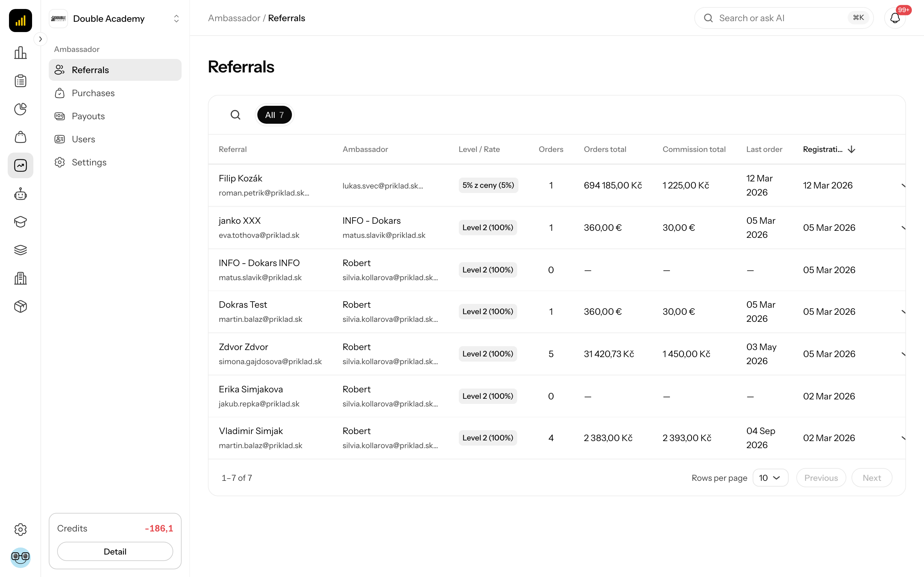Click the table search magnifier icon
This screenshot has width=924, height=577.
pyautogui.click(x=235, y=115)
